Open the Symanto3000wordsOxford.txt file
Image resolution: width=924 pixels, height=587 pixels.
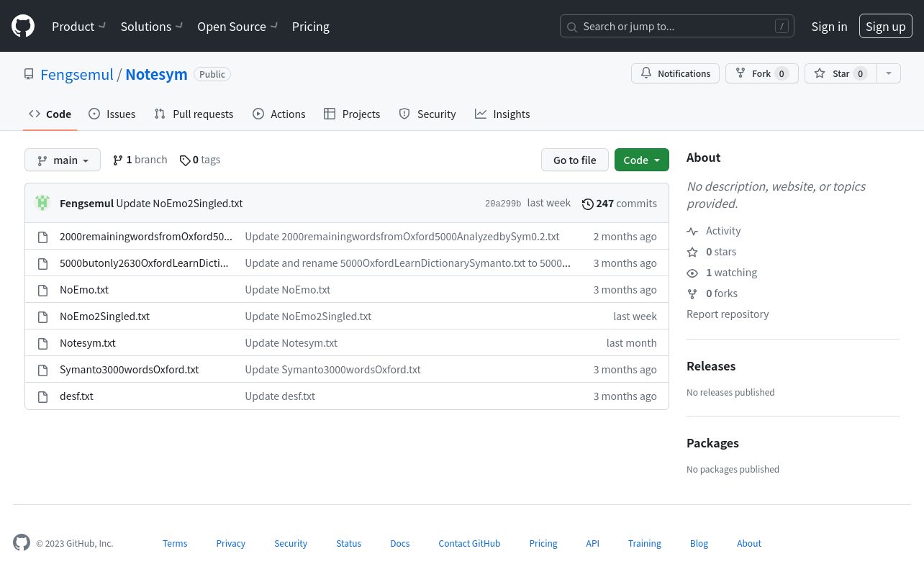click(130, 370)
